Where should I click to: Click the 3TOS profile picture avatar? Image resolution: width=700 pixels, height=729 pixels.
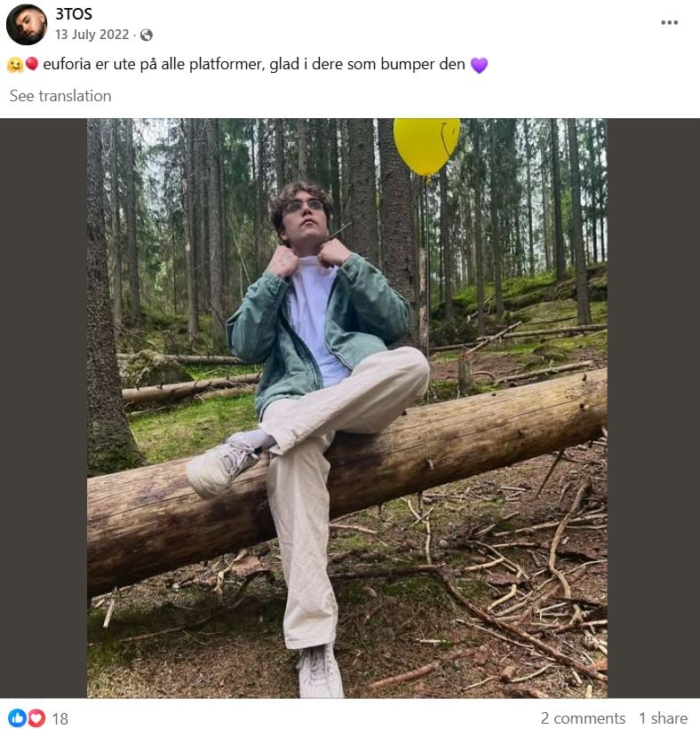point(26,24)
